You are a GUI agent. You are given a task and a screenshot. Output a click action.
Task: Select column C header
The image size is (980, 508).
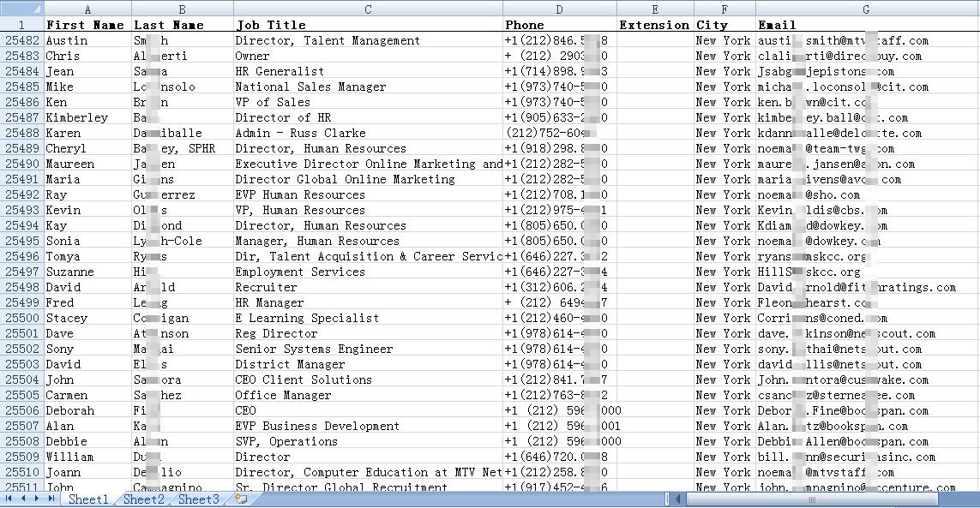(368, 9)
